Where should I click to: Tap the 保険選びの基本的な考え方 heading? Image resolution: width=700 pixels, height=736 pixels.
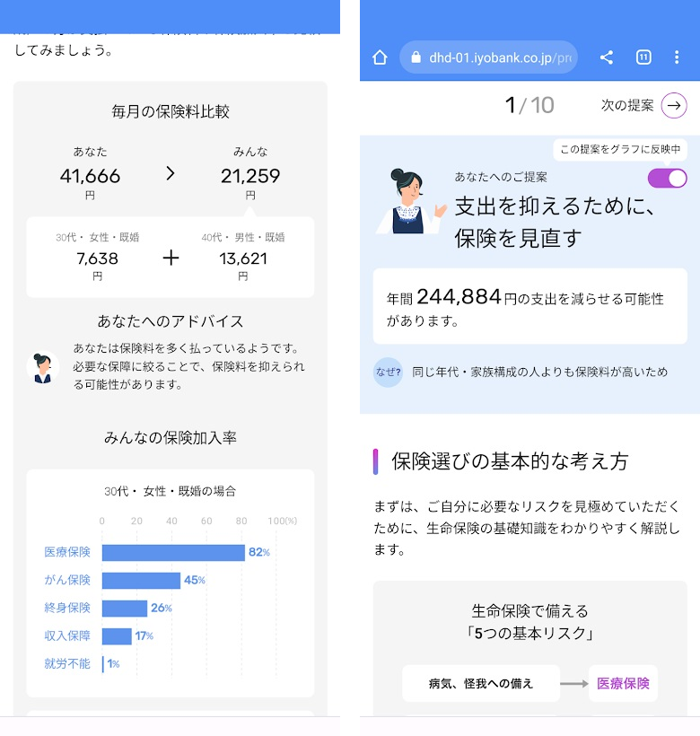tap(510, 461)
